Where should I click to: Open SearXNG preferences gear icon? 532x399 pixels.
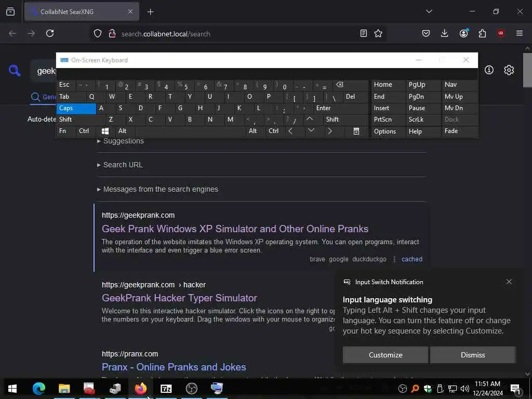coord(509,70)
